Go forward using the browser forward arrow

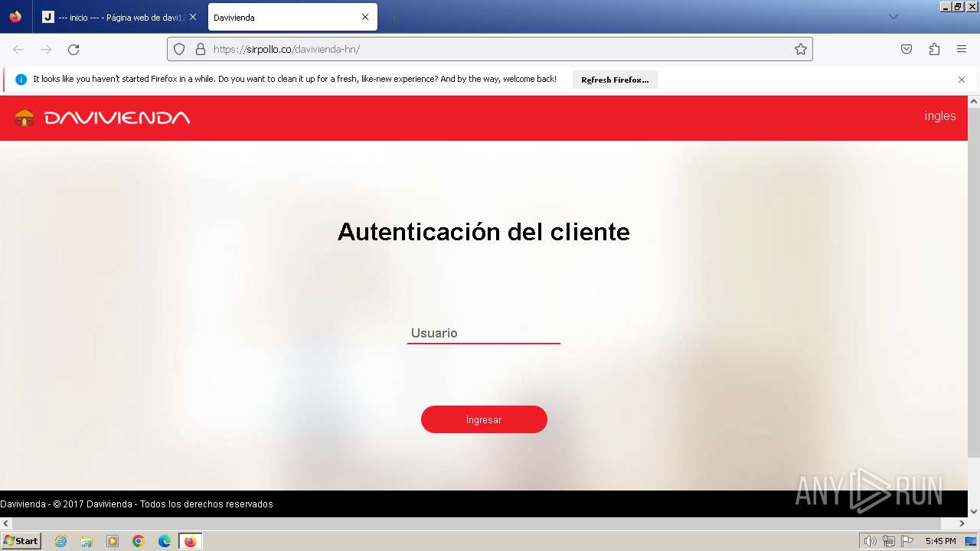(x=46, y=50)
